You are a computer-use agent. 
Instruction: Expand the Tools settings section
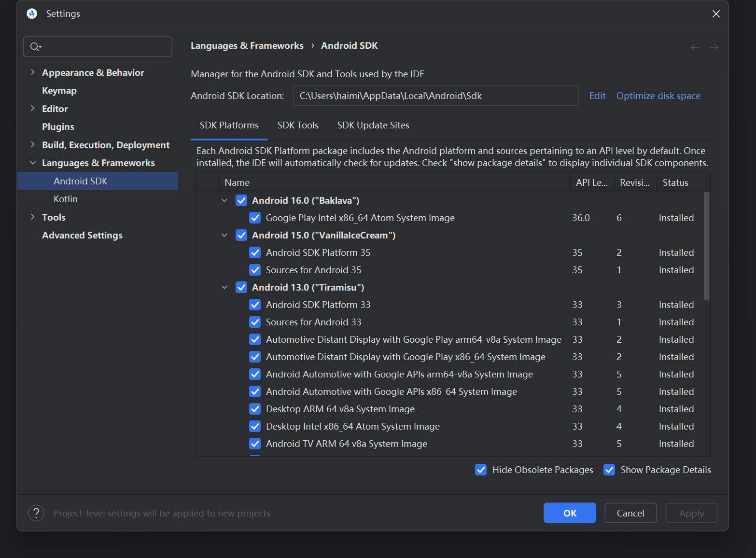32,217
